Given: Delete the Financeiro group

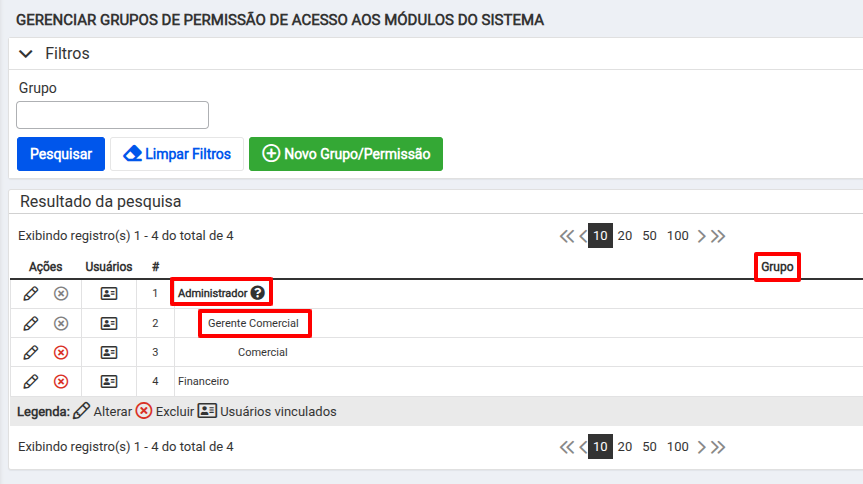Looking at the screenshot, I should (x=61, y=382).
